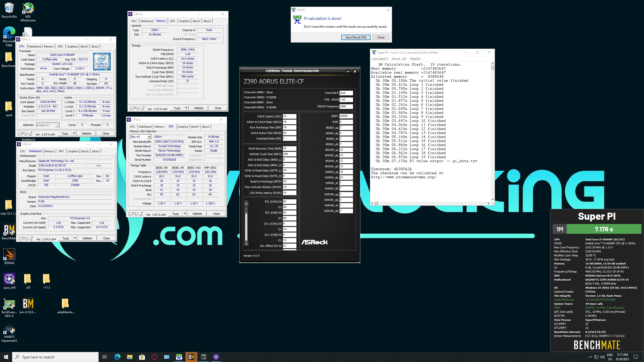Click Tools button in CPU-Z CPU window
The image size is (644, 362).
point(65,133)
